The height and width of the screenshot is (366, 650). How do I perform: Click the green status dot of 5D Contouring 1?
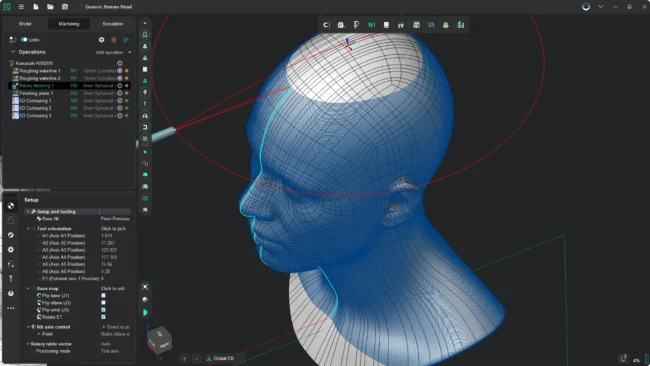[126, 101]
